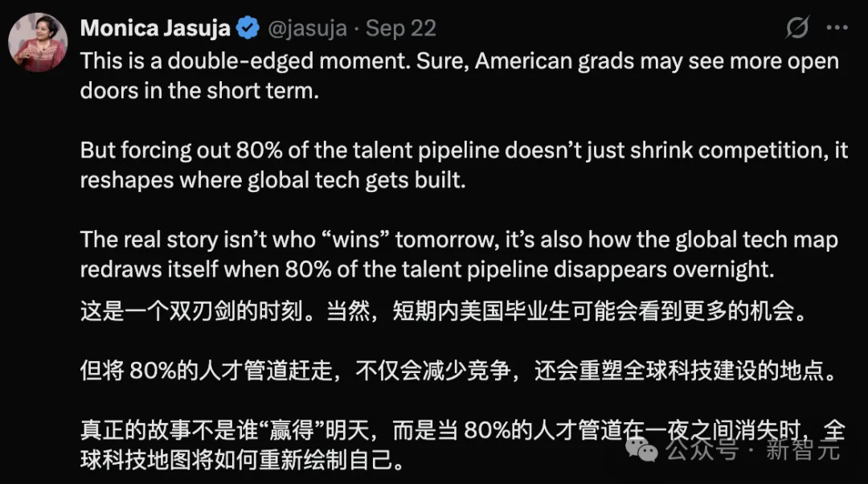Click the WeChat logo in the watermark

pos(641,449)
